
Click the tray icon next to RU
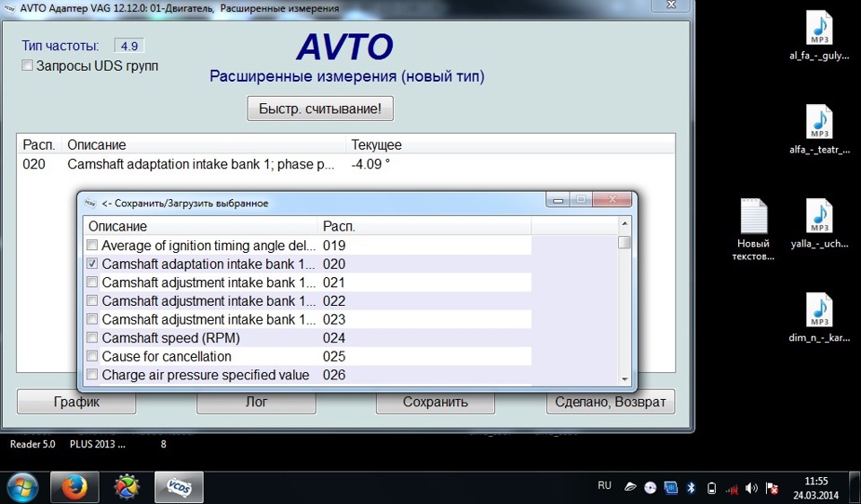pyautogui.click(x=631, y=488)
